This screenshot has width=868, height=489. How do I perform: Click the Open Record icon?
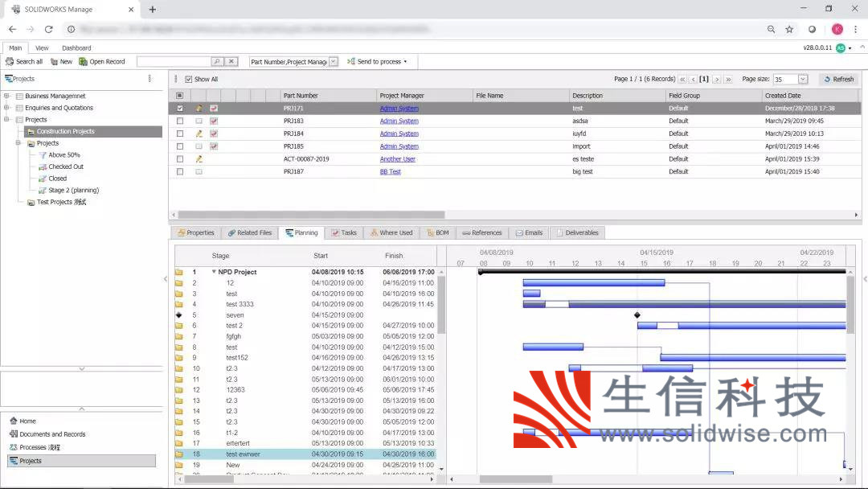tap(83, 61)
